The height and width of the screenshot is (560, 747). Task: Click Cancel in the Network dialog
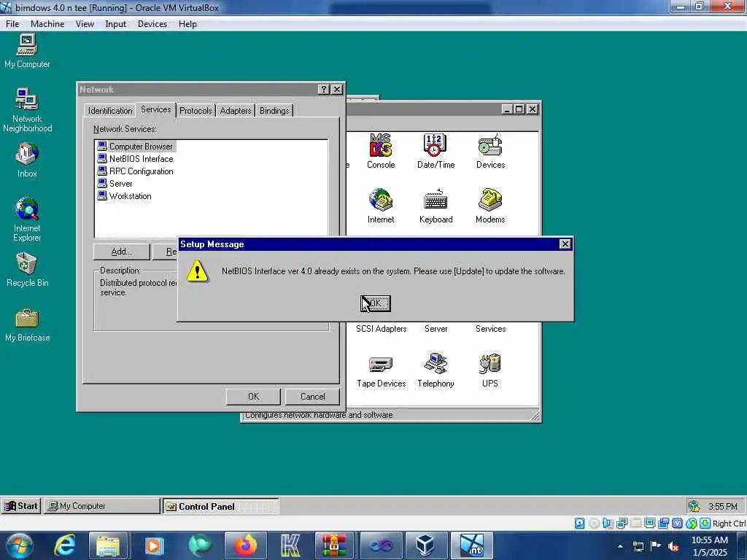pyautogui.click(x=312, y=397)
